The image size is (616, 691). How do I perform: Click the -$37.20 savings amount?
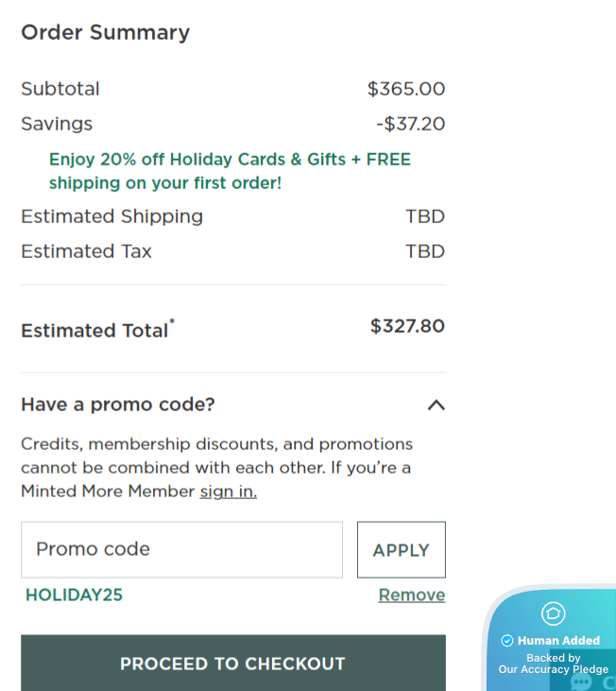[410, 124]
